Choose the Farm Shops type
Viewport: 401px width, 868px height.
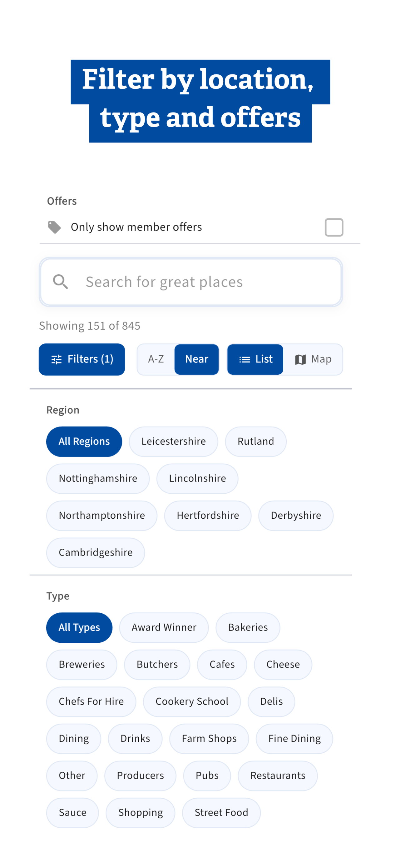(209, 739)
